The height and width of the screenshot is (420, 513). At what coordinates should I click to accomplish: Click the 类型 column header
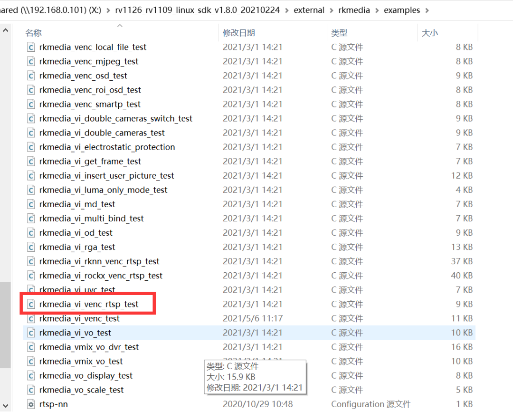[339, 33]
